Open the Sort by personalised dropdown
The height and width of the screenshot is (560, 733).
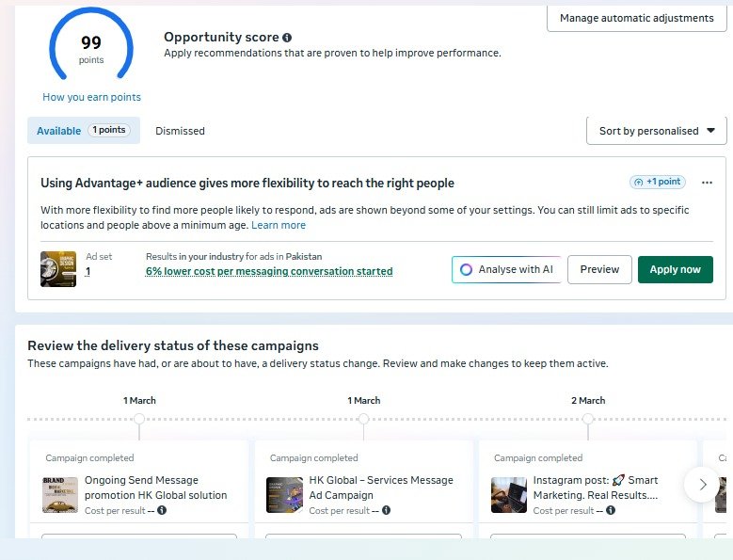(x=656, y=131)
